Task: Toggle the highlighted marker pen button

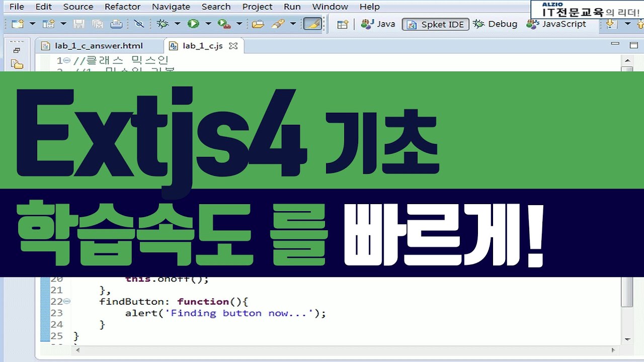Action: 312,24
